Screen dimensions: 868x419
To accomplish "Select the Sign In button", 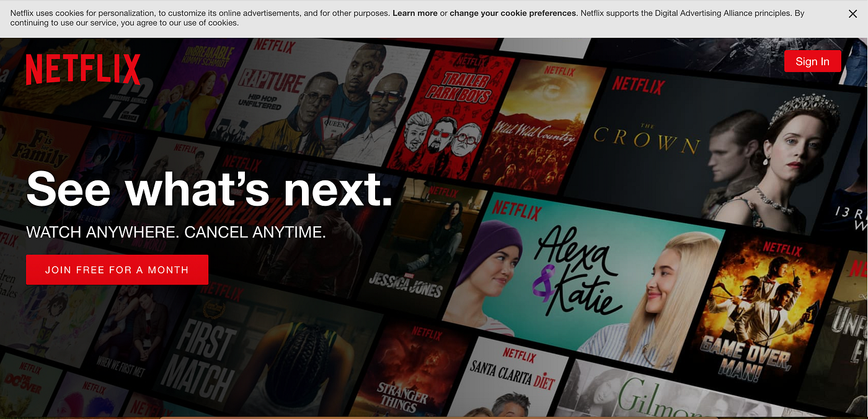I will 812,61.
